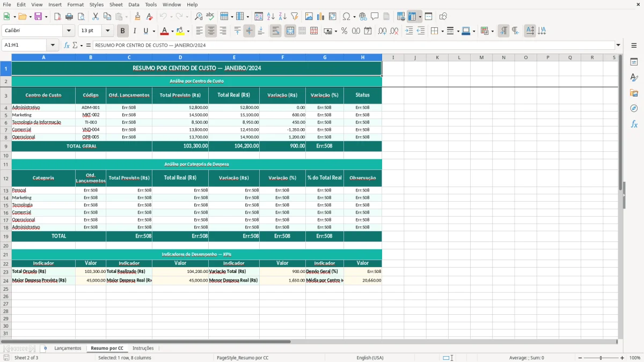The height and width of the screenshot is (362, 644).
Task: Increase the indent
Action: 409,31
